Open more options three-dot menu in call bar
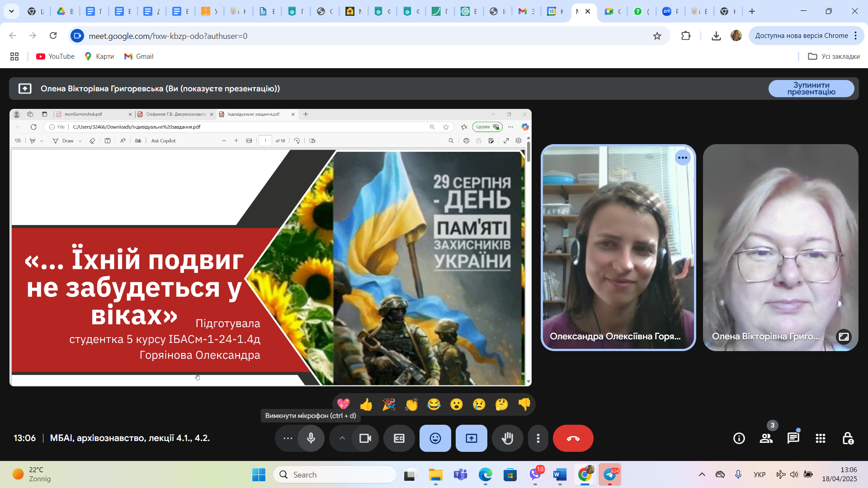Viewport: 868px width, 488px height. point(538,438)
